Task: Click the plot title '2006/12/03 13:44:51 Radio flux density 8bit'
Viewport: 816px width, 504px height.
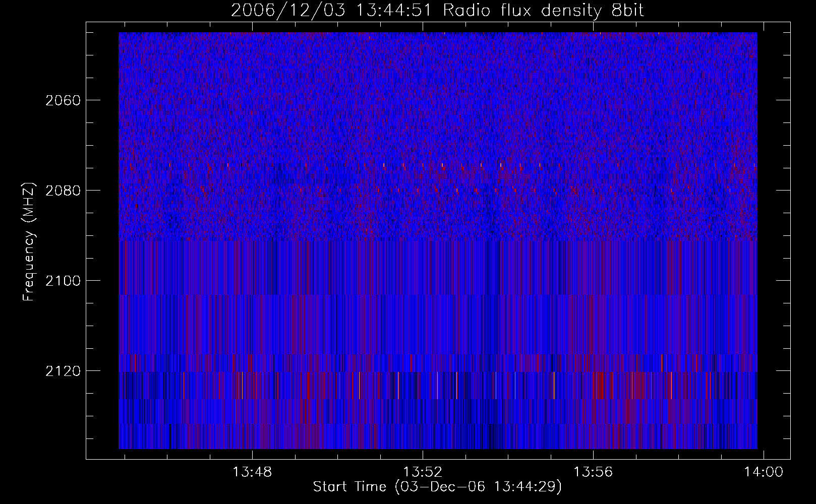Action: click(x=437, y=10)
